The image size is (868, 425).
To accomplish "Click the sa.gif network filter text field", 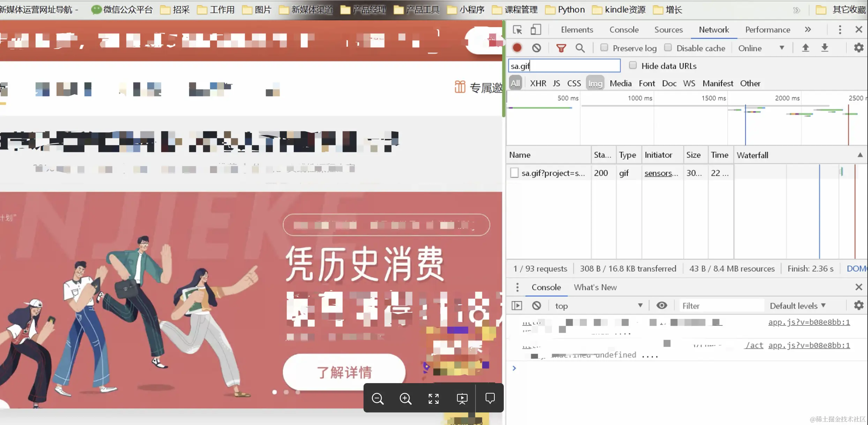I will (564, 66).
